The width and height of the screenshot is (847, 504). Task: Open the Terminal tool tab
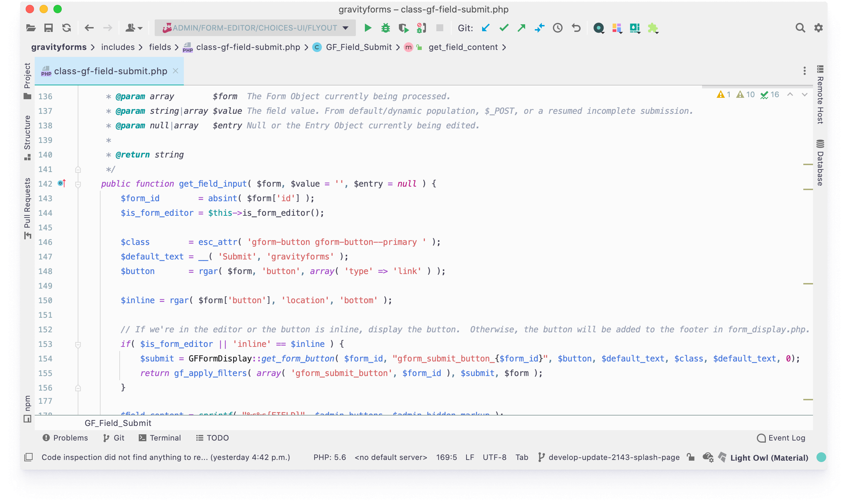[160, 438]
